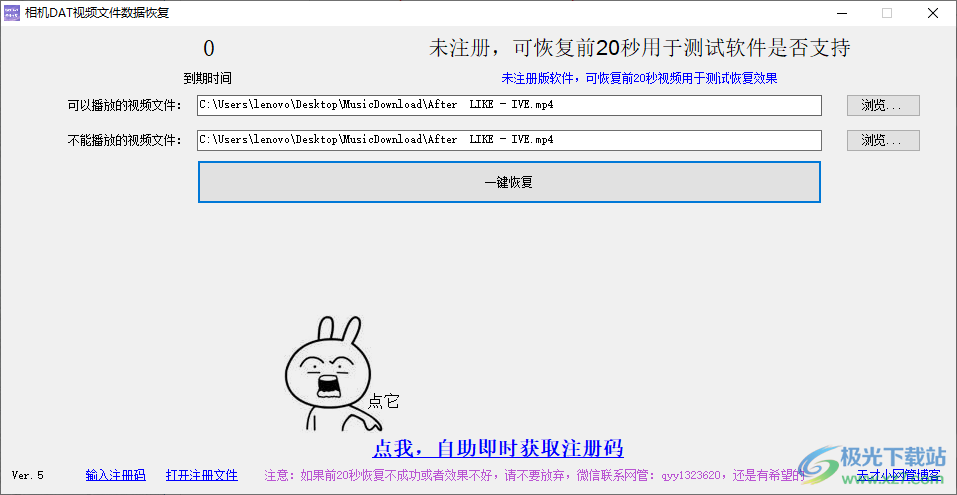Browse for the unplayable video file

click(883, 140)
